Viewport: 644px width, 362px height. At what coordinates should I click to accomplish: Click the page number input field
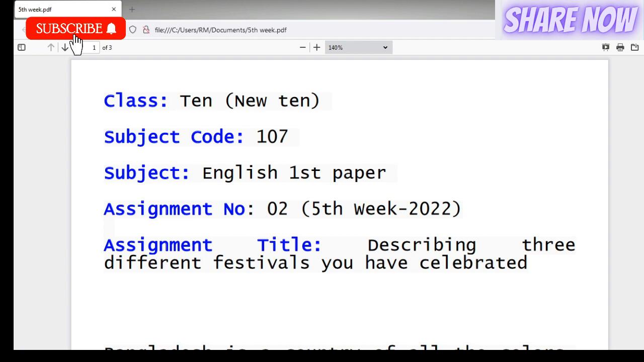pos(93,47)
